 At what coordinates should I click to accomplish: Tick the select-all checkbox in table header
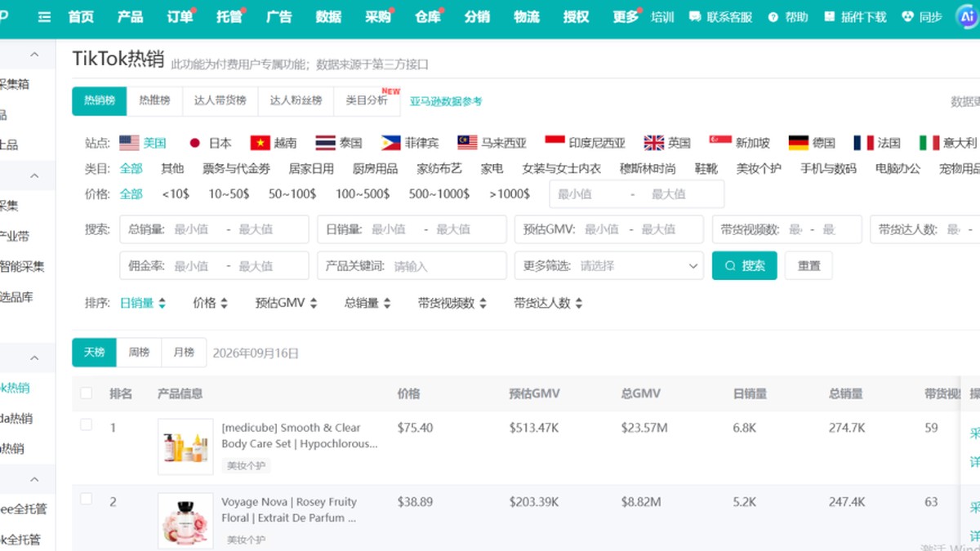click(87, 393)
